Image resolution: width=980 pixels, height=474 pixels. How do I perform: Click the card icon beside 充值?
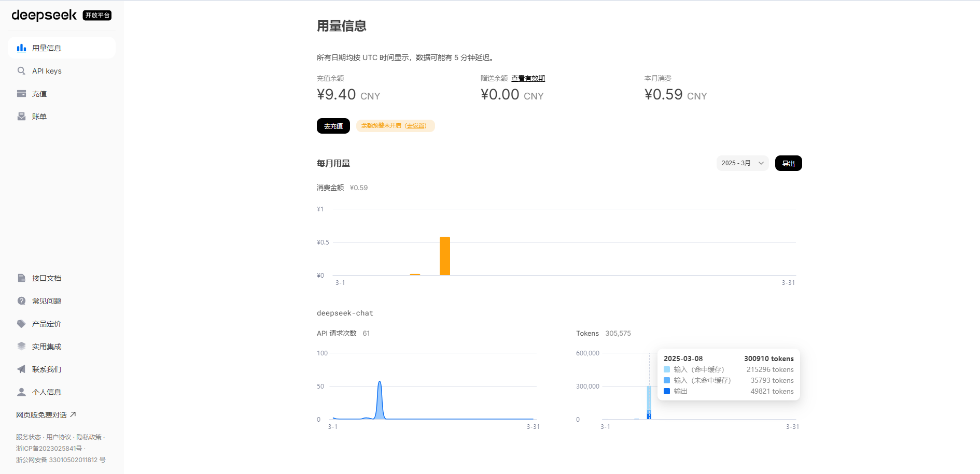[21, 94]
